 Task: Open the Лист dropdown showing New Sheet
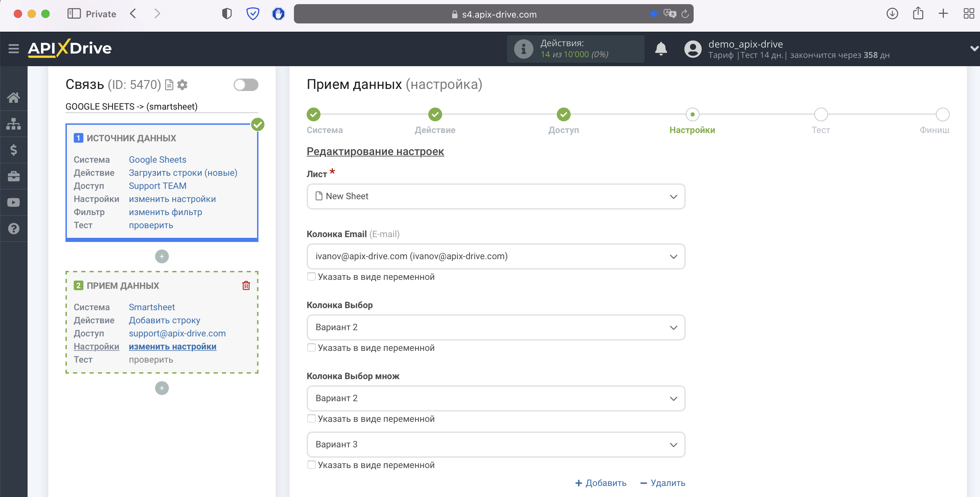click(x=496, y=196)
